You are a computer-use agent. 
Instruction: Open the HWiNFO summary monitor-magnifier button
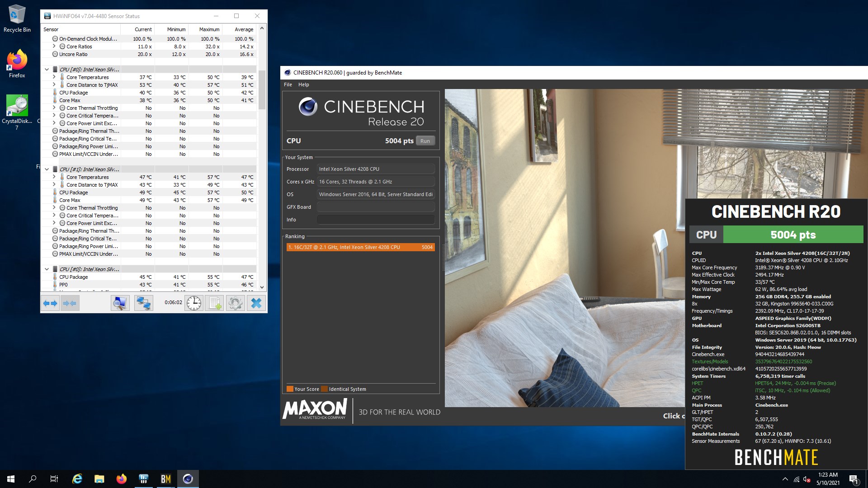(120, 303)
